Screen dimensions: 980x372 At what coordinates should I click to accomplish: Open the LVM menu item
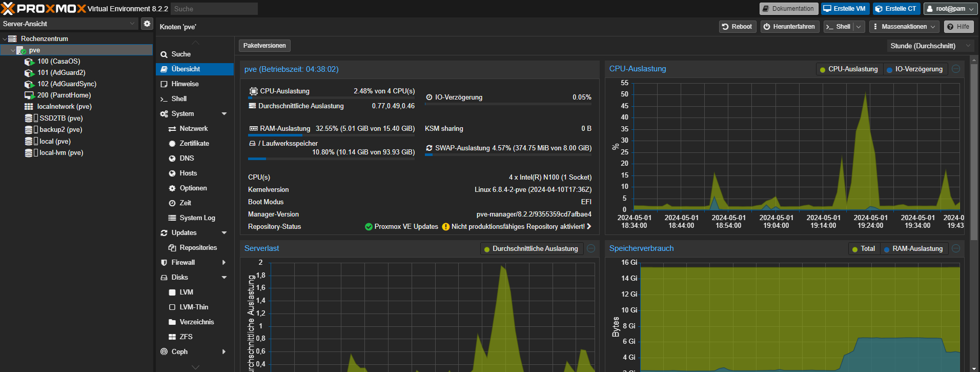(x=195, y=292)
